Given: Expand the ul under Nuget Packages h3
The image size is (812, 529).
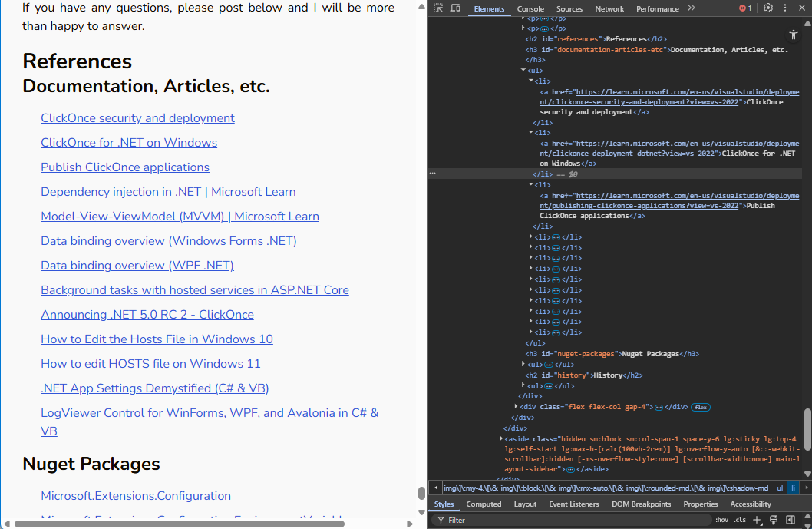Looking at the screenshot, I should [523, 364].
